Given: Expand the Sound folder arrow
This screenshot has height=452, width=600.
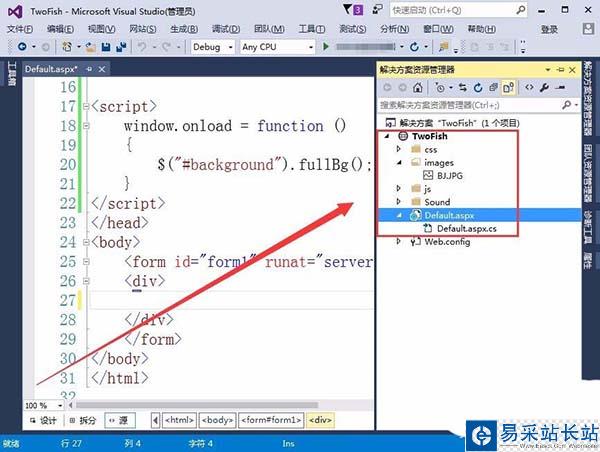Looking at the screenshot, I should pyautogui.click(x=398, y=201).
